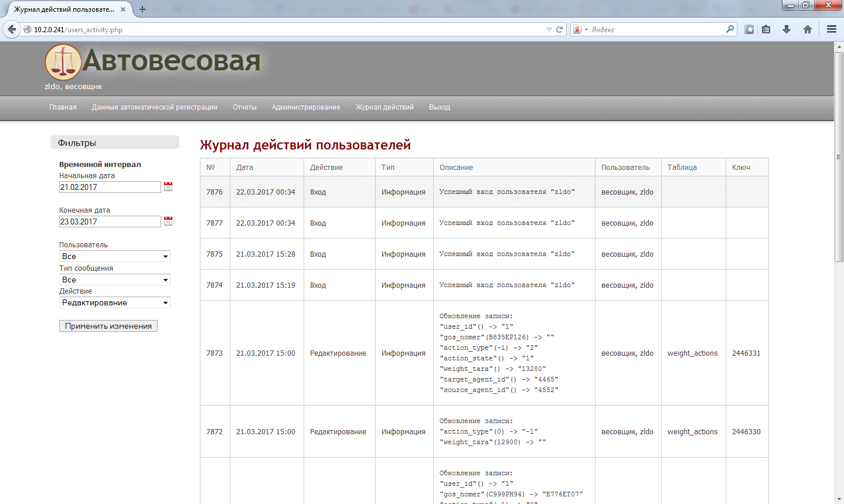Screen dimensions: 844x504
Task: Open Firefox hamburger menu
Action: click(x=831, y=29)
